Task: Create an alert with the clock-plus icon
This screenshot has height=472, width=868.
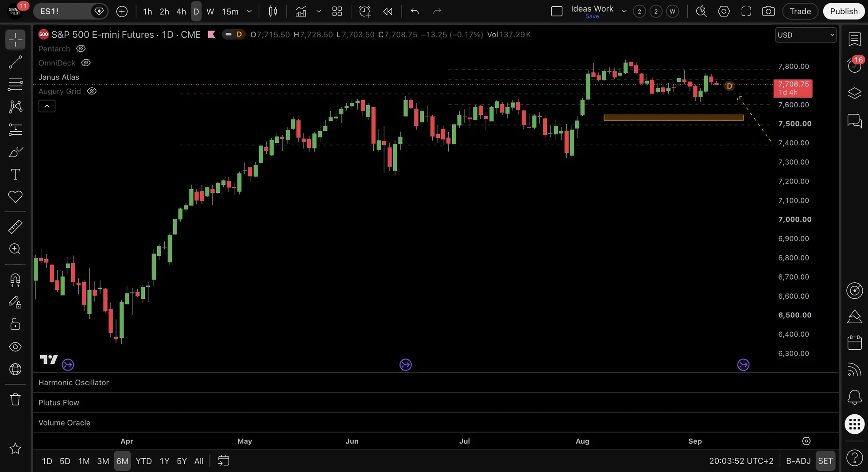Action: [x=364, y=12]
